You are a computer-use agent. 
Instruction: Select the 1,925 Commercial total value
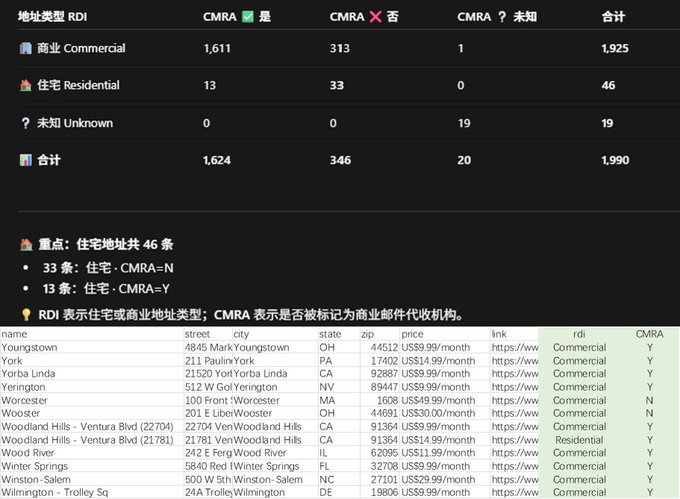[615, 48]
